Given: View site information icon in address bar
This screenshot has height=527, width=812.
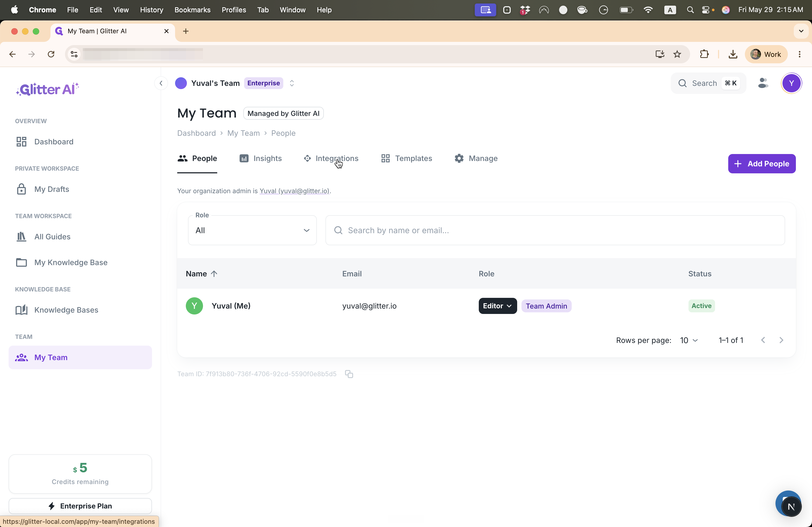Looking at the screenshot, I should (x=74, y=54).
